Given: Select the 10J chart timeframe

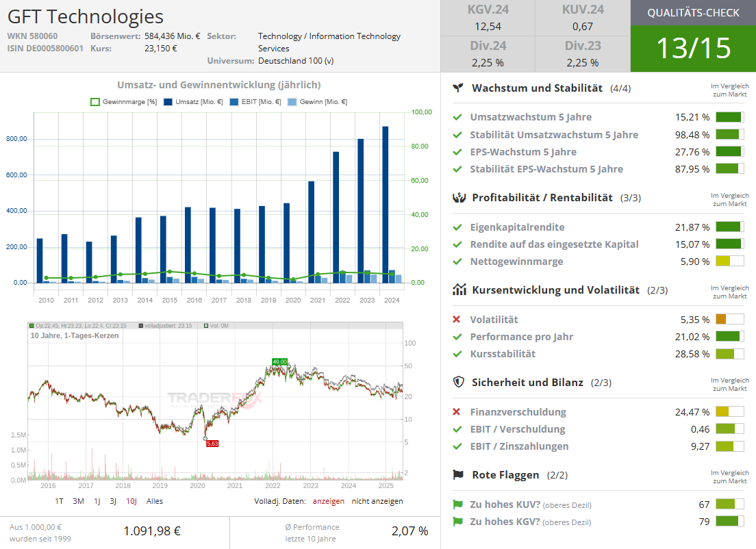Looking at the screenshot, I should (131, 501).
